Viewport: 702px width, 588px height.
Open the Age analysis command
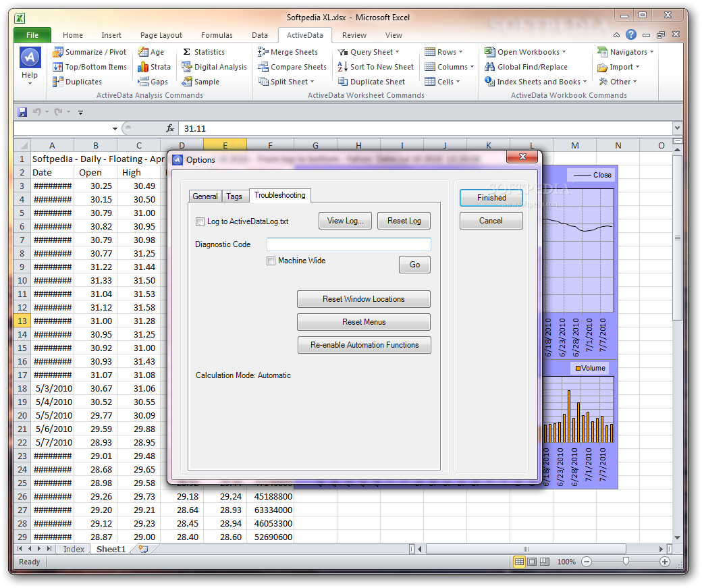[x=151, y=52]
